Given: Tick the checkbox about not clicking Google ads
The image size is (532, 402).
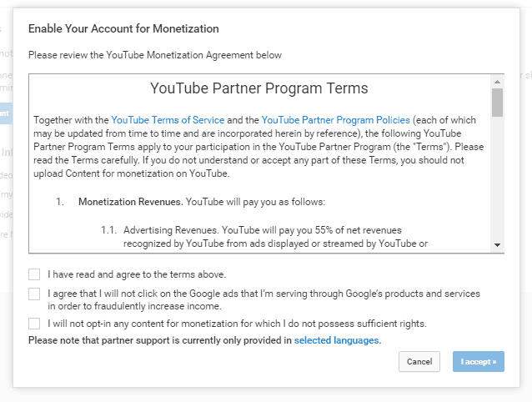Looking at the screenshot, I should point(34,294).
